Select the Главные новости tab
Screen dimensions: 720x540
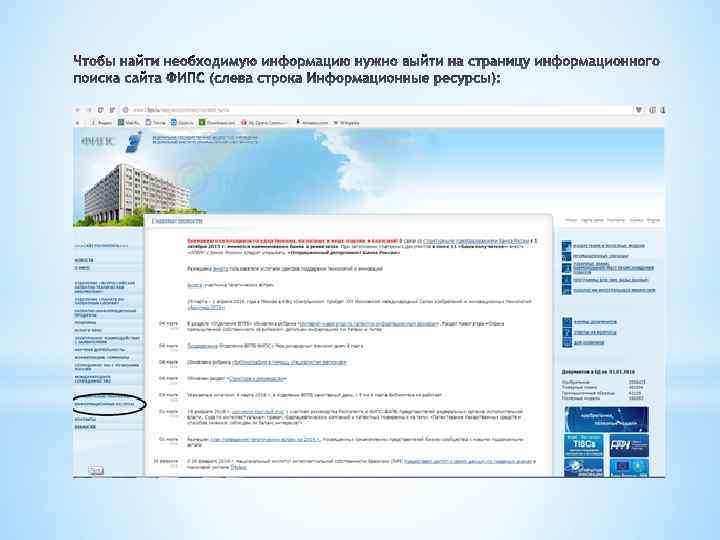click(x=177, y=221)
